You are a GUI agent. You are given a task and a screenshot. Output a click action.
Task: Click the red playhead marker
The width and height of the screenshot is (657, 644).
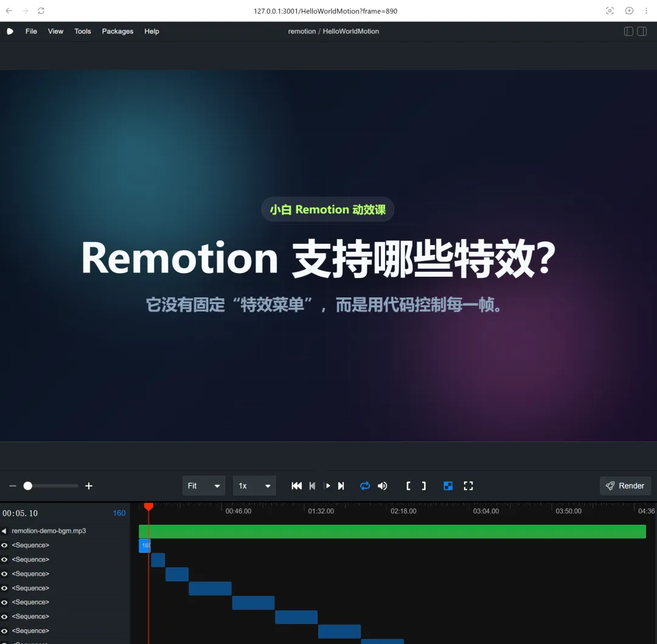click(148, 506)
